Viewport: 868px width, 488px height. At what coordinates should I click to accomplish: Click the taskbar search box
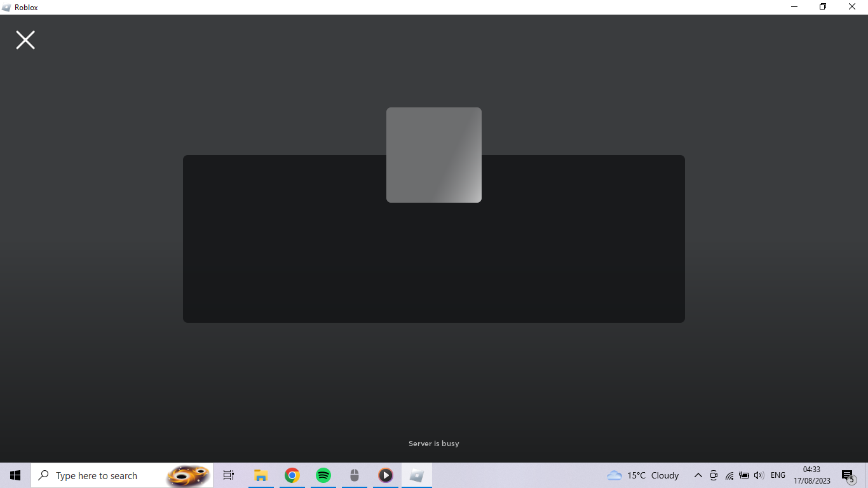pyautogui.click(x=122, y=475)
